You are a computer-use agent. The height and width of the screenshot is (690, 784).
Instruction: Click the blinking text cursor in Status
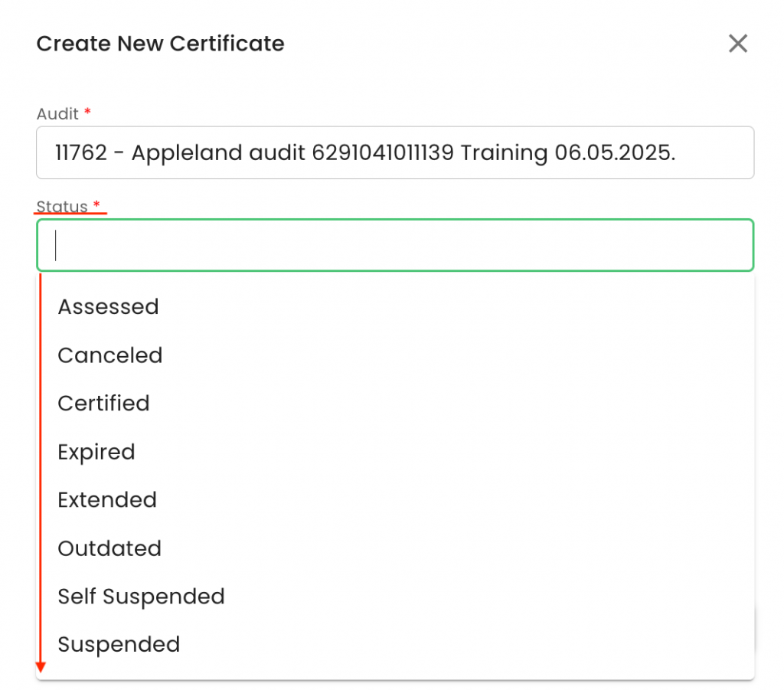57,246
